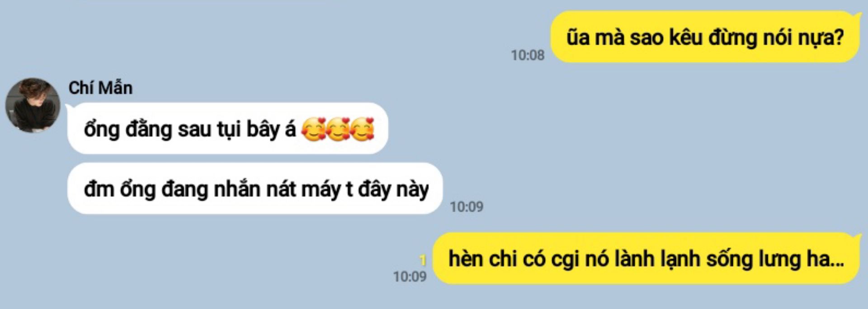This screenshot has width=868, height=309.
Task: Tap the yellow unread count 1
Action: pyautogui.click(x=423, y=260)
